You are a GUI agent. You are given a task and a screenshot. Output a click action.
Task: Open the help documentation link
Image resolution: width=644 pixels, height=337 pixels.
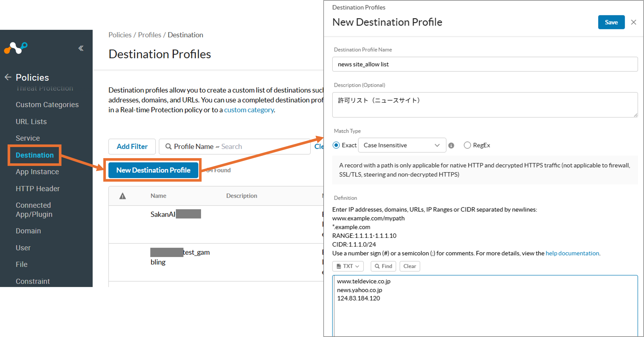pos(572,253)
